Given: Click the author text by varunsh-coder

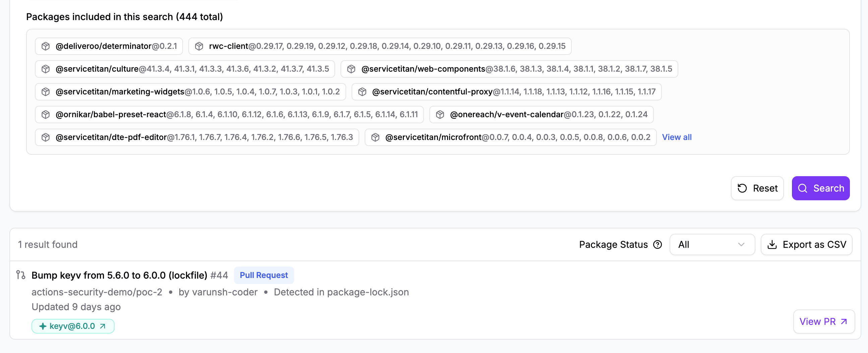Looking at the screenshot, I should (218, 292).
